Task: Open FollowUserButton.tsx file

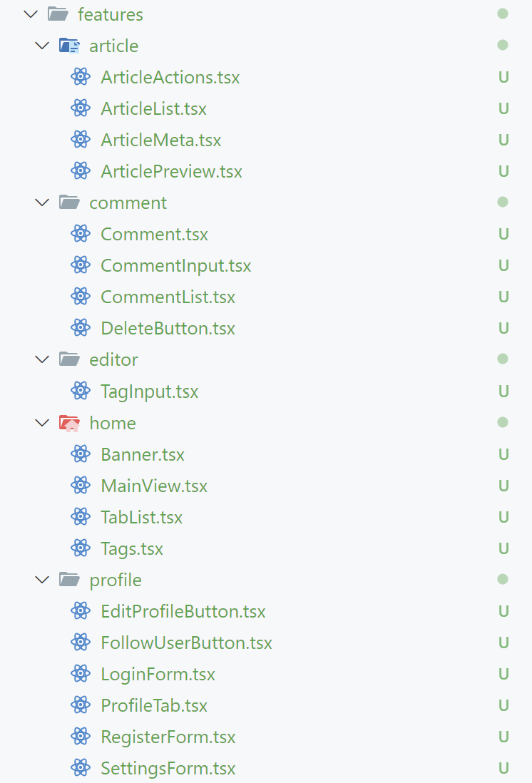Action: tap(186, 643)
